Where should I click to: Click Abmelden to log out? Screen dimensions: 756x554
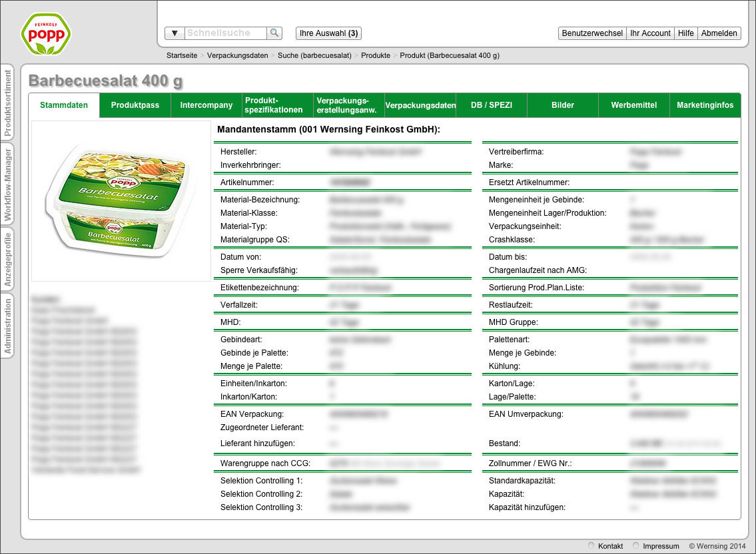tap(719, 33)
